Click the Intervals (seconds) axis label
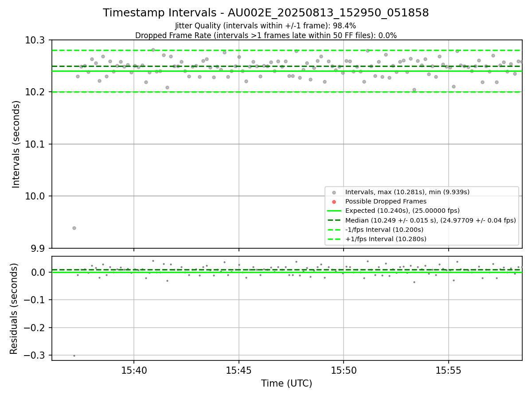 (16, 144)
